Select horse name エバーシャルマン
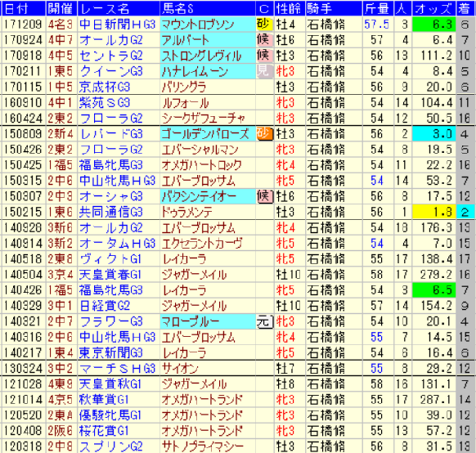Image resolution: width=476 pixels, height=453 pixels. [x=200, y=150]
